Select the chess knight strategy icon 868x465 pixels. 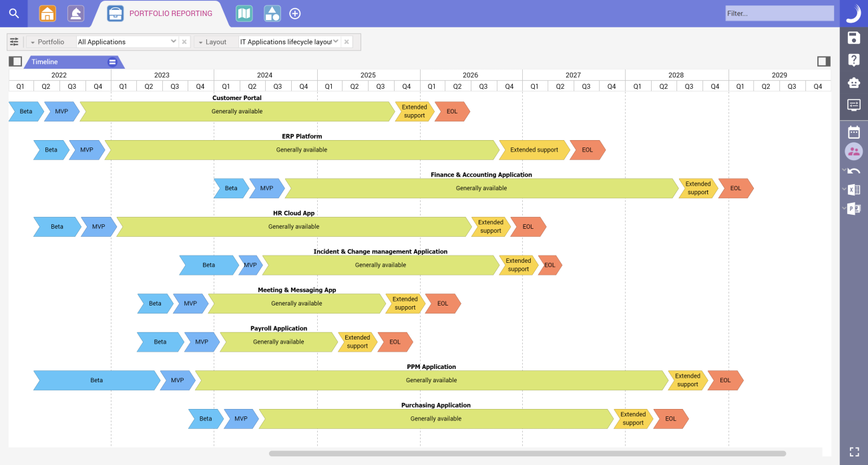75,13
